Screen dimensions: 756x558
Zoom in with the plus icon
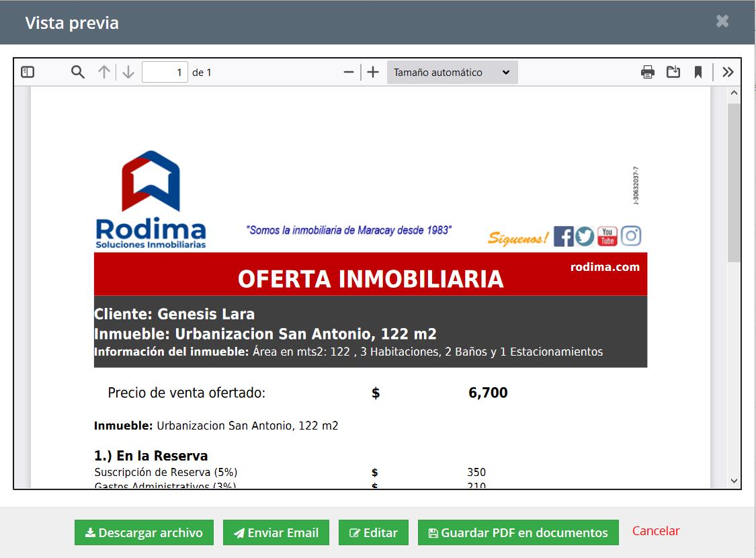(x=373, y=72)
